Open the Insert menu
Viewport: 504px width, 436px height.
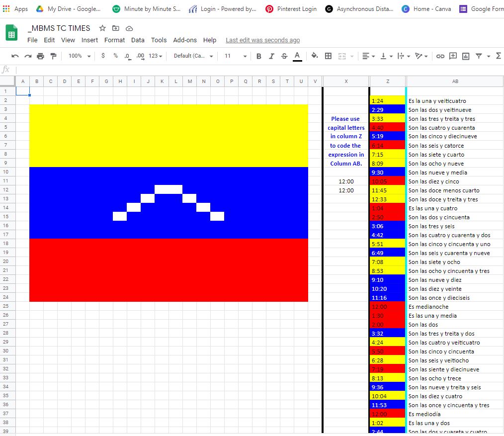[89, 40]
